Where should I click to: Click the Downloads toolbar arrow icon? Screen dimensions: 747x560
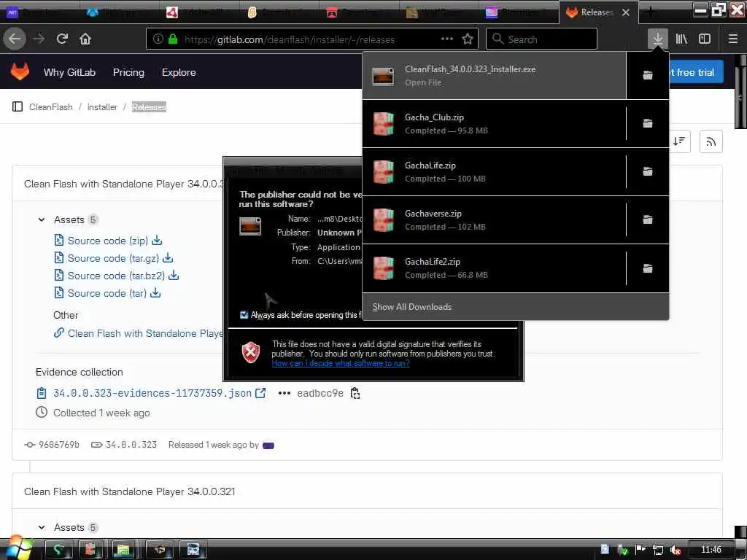pos(657,39)
